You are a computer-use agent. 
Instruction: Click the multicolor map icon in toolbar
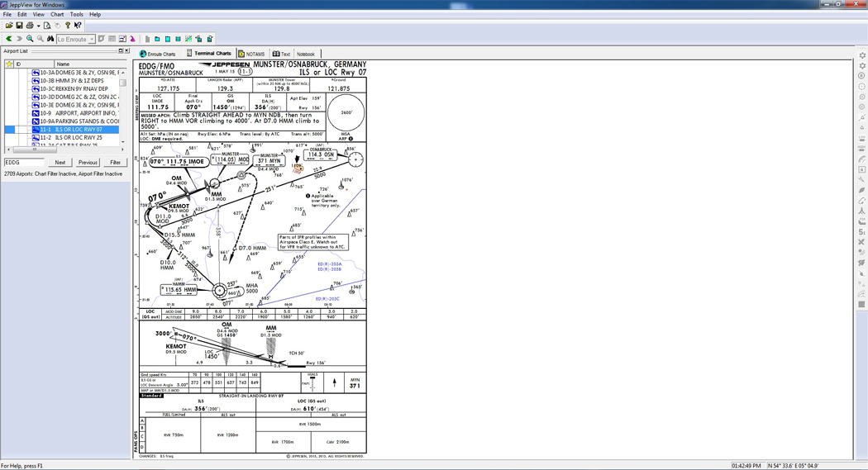tap(188, 40)
